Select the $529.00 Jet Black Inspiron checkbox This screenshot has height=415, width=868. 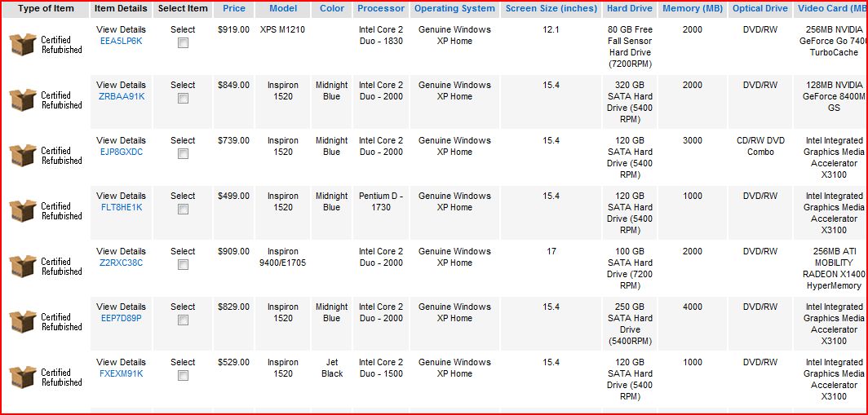click(x=183, y=375)
